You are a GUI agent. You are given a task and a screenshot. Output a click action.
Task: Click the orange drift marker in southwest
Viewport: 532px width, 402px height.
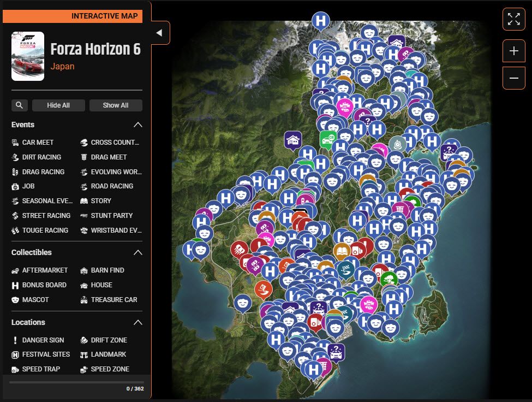pos(264,289)
